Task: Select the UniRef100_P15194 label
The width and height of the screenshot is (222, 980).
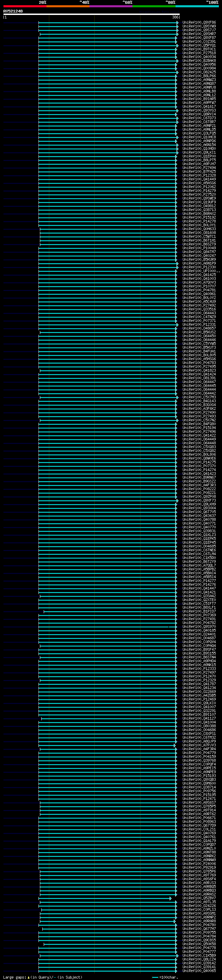Action: (x=199, y=428)
